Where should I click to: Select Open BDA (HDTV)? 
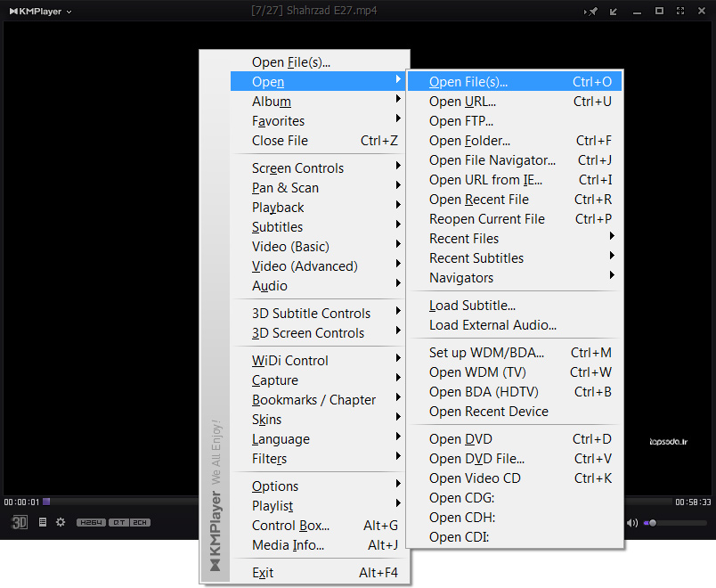click(515, 392)
